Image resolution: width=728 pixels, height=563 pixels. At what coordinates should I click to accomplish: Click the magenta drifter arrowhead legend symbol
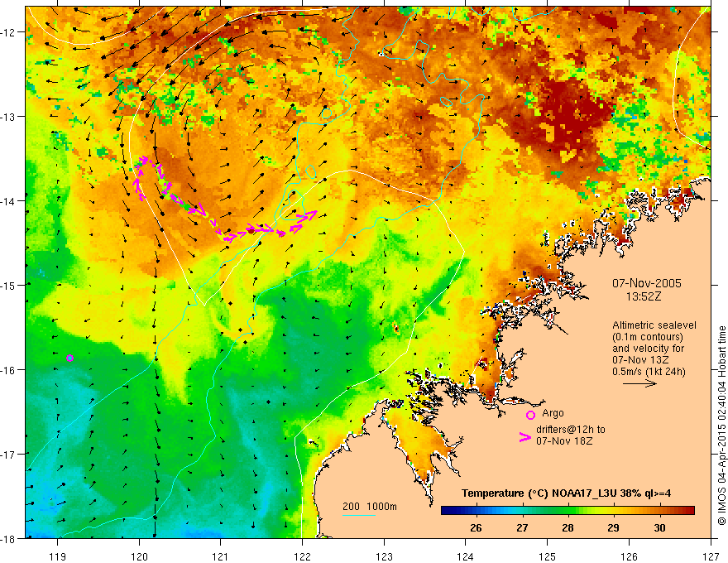(525, 437)
